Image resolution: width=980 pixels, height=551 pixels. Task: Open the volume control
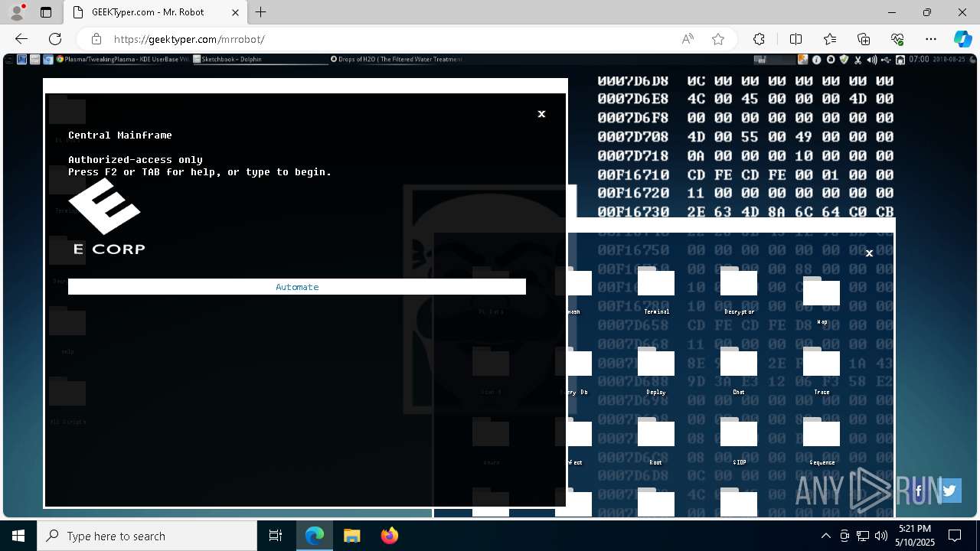coord(881,536)
